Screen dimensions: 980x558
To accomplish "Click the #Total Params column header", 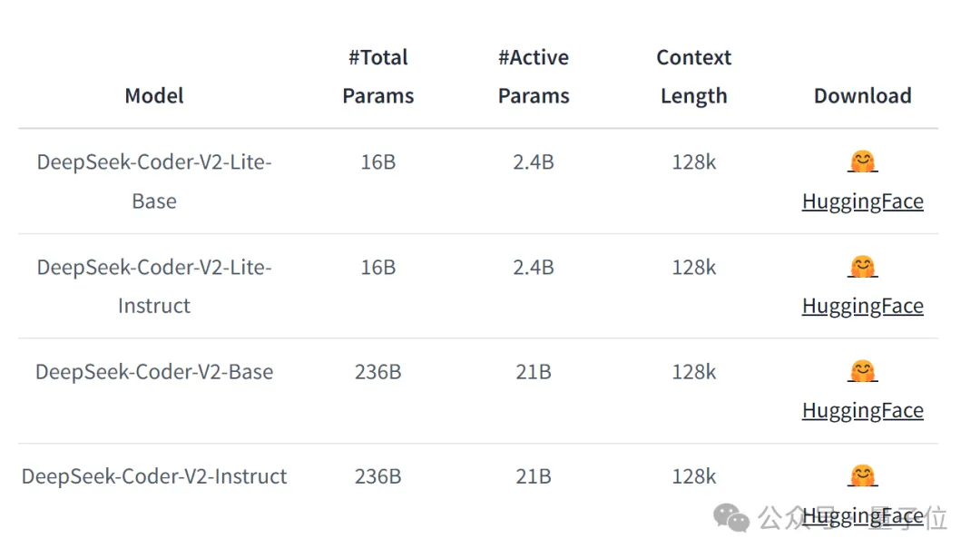I will (378, 76).
